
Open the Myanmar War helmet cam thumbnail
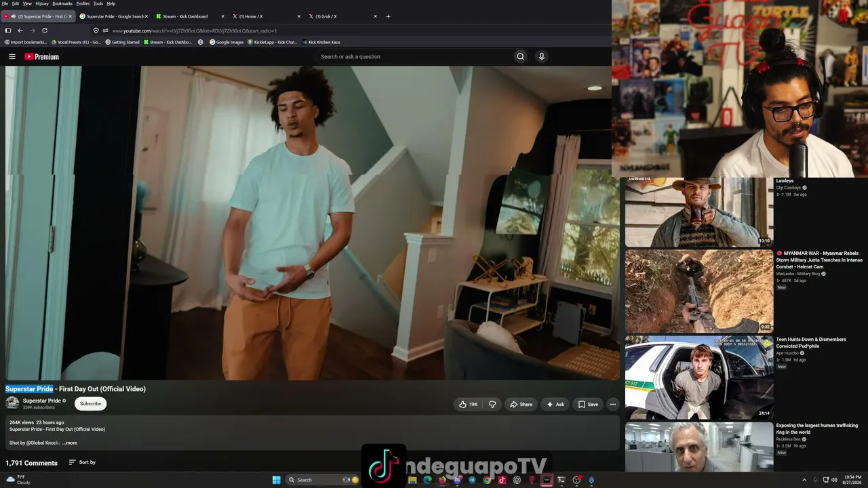698,291
